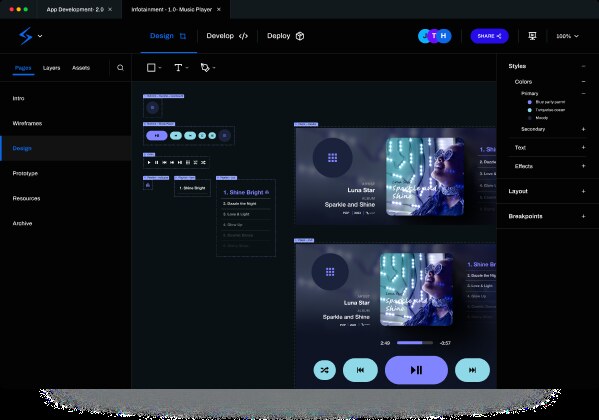Viewport: 599px width, 420px height.
Task: Open the Archive page
Action: 66,223
